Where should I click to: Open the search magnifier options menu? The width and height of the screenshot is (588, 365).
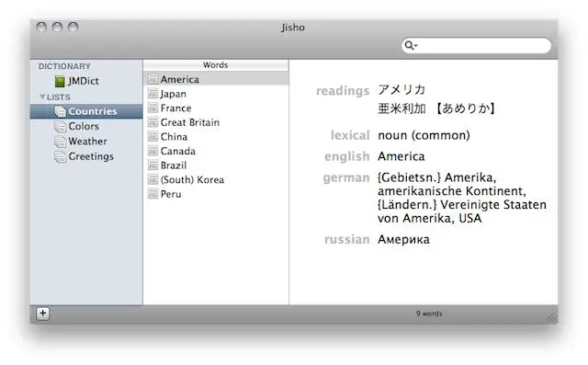[411, 45]
